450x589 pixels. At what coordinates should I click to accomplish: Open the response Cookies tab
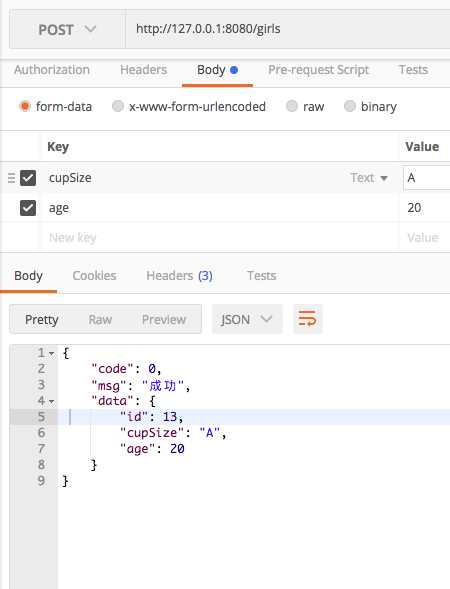coord(94,276)
